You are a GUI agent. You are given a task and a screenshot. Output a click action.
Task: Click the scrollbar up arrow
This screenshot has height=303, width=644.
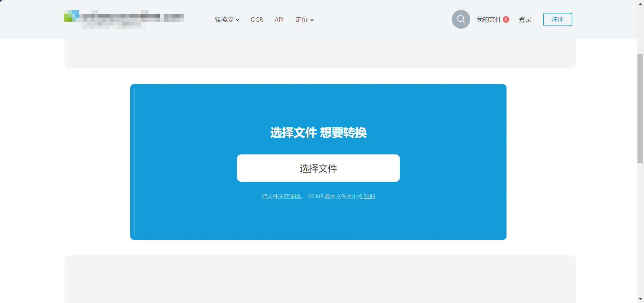[x=640, y=4]
